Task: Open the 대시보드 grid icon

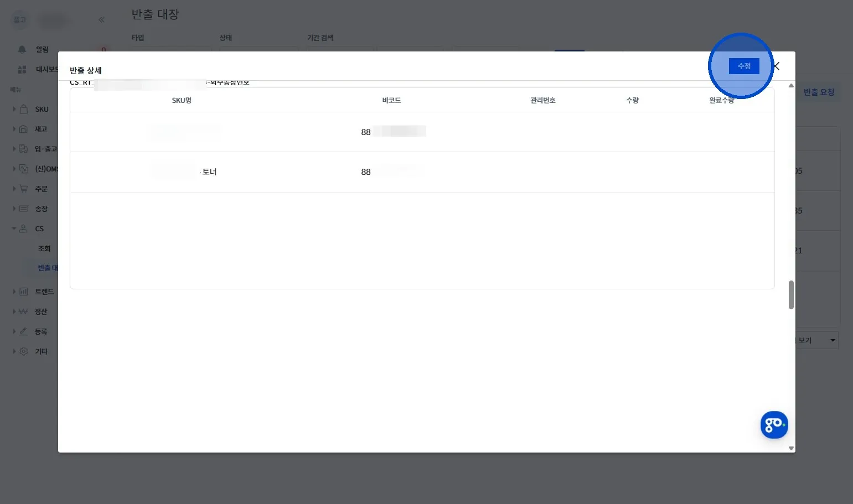Action: click(22, 69)
